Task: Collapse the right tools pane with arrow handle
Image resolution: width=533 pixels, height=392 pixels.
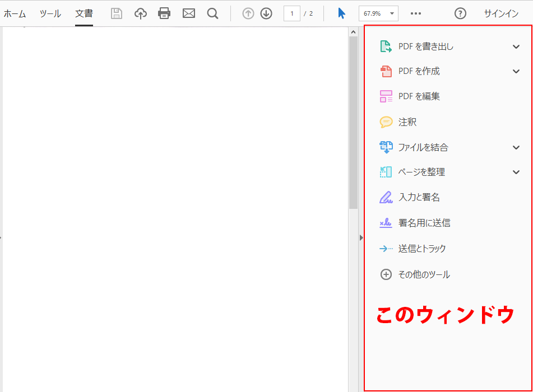Action: coord(361,237)
